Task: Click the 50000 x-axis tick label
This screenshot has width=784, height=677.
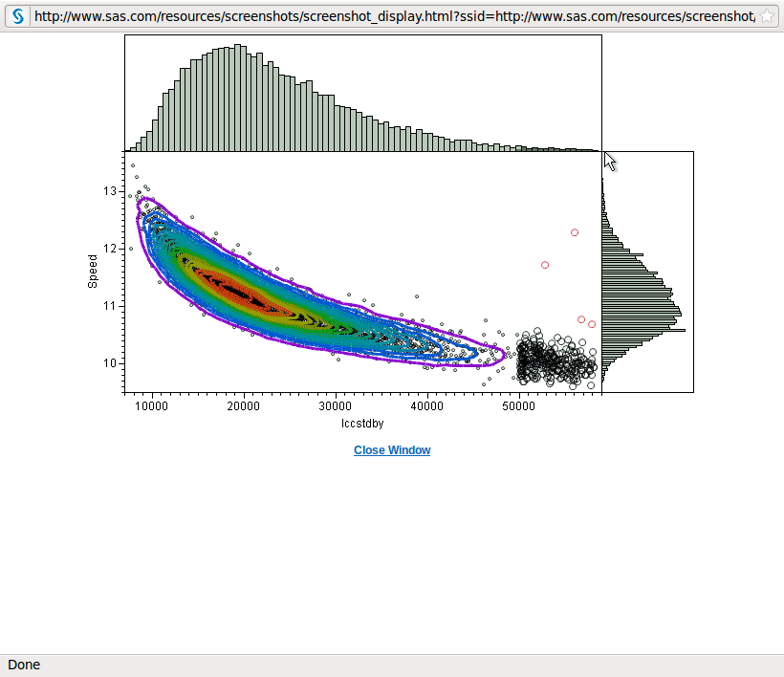Action: 518,405
